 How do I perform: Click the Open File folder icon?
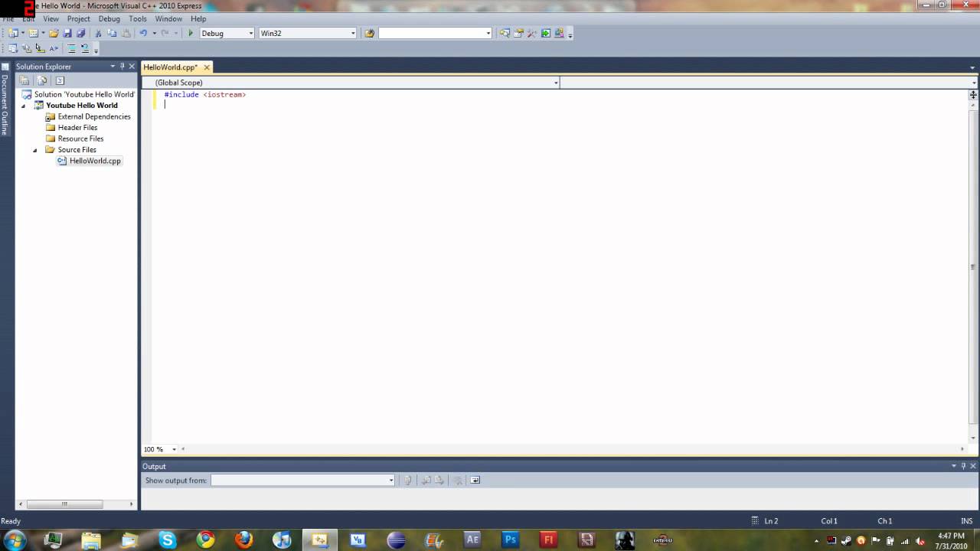click(54, 33)
